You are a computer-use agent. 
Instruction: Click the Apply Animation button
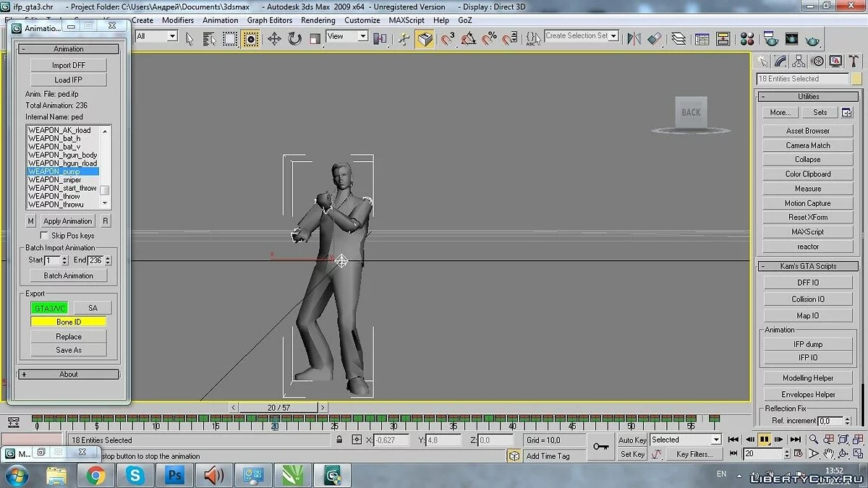(67, 221)
